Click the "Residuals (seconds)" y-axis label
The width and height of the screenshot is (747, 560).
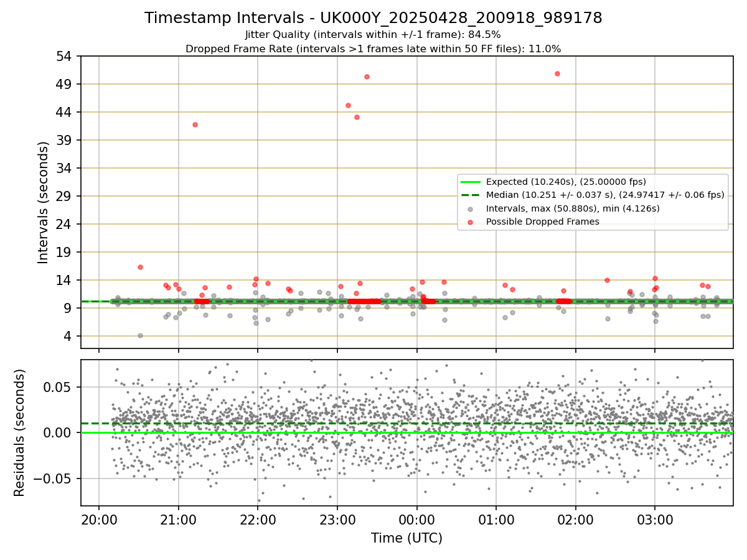[20, 432]
